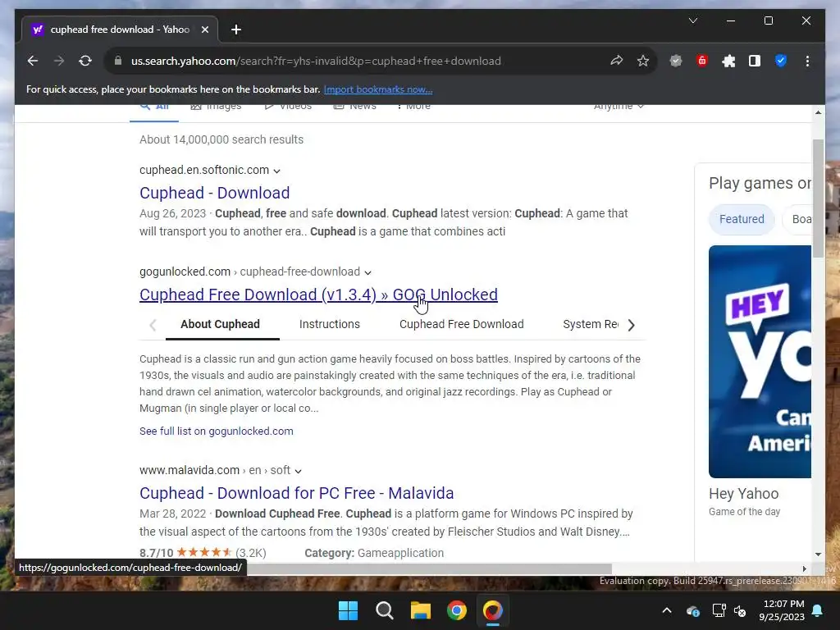Switch to the Instructions tab
The width and height of the screenshot is (840, 630).
tap(330, 324)
